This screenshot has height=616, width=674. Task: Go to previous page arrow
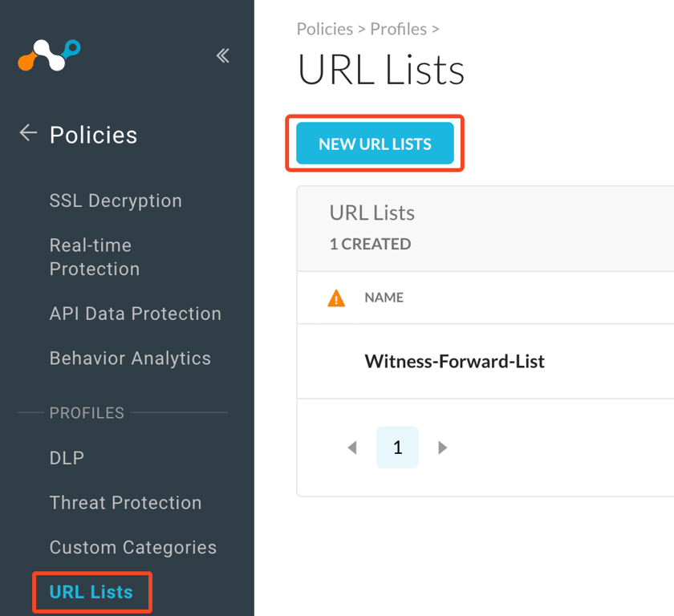(351, 448)
